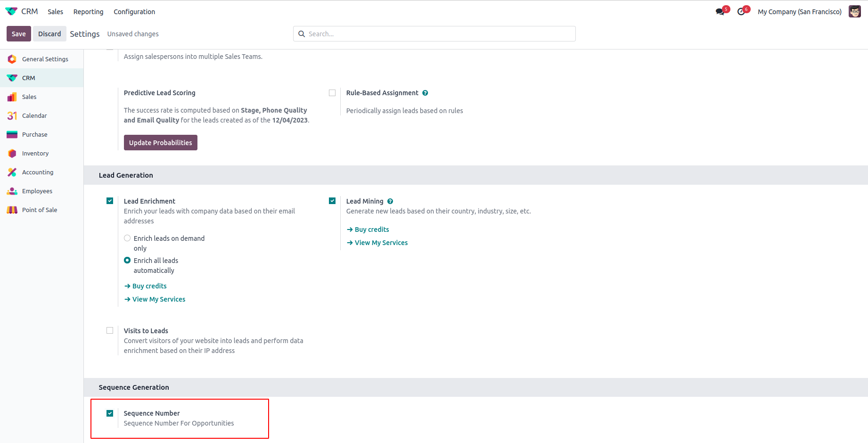Open Calendar settings in sidebar

click(34, 116)
